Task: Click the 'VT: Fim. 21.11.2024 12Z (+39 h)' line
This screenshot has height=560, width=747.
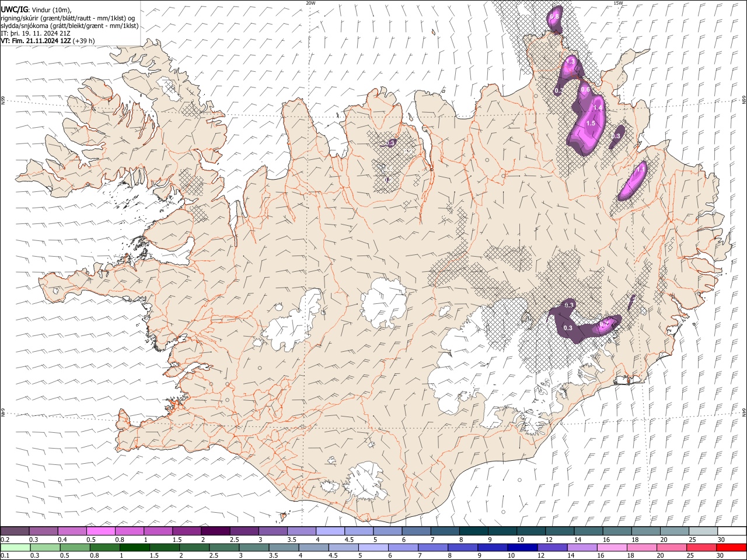Action: [48, 41]
